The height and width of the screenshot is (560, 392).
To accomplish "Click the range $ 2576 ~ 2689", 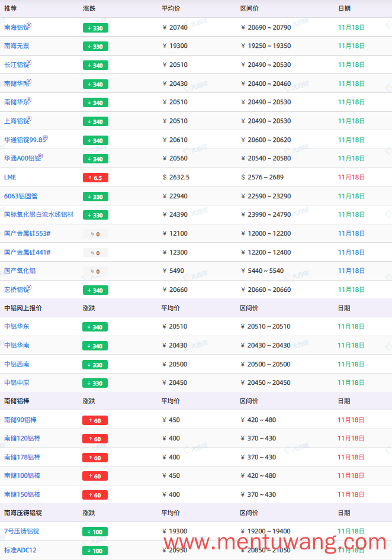I will (x=262, y=178).
